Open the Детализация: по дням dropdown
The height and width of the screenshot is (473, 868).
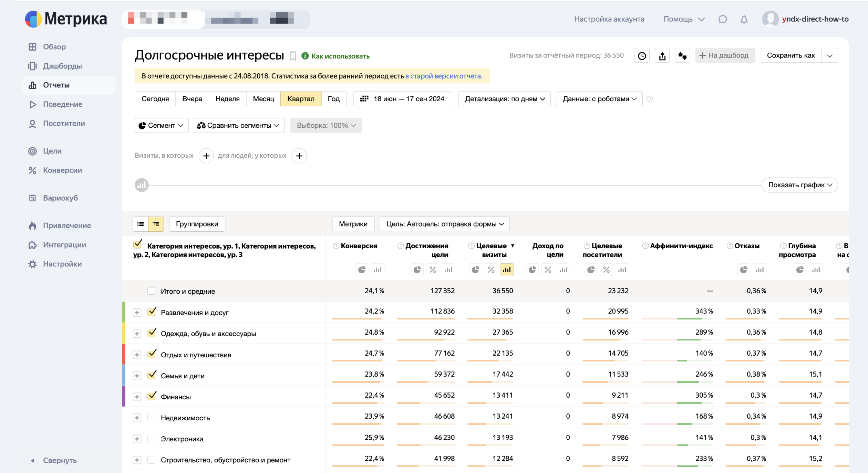coord(504,99)
